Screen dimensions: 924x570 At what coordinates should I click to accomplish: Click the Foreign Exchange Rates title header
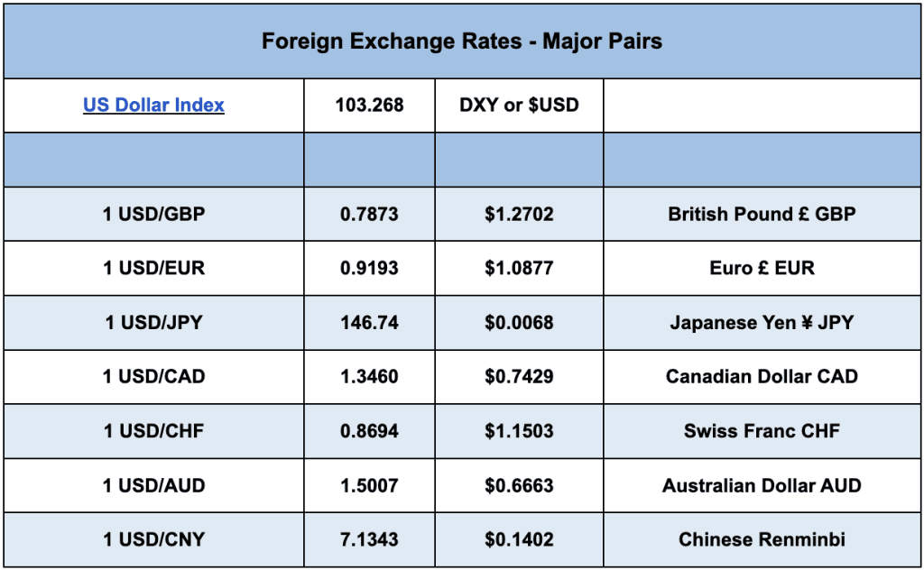462,41
